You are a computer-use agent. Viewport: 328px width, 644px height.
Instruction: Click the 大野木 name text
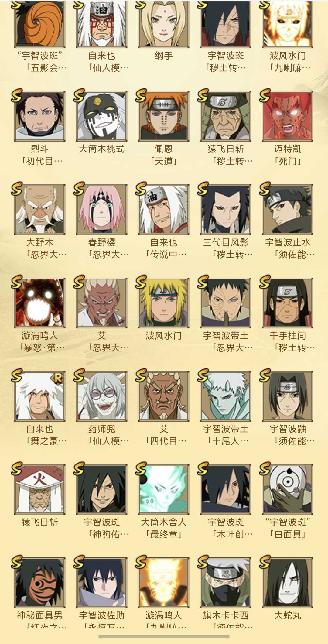(40, 242)
